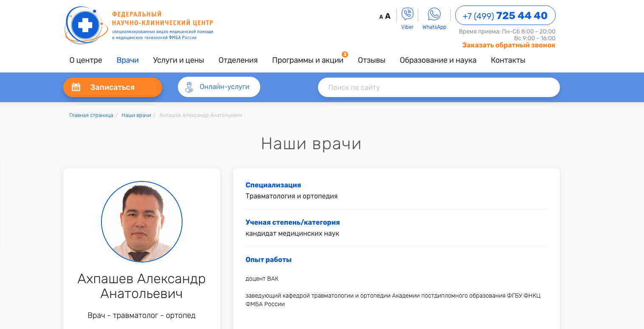Viewport: 644px width, 329px height.
Task: Open the Отделения menu item
Action: click(x=238, y=60)
